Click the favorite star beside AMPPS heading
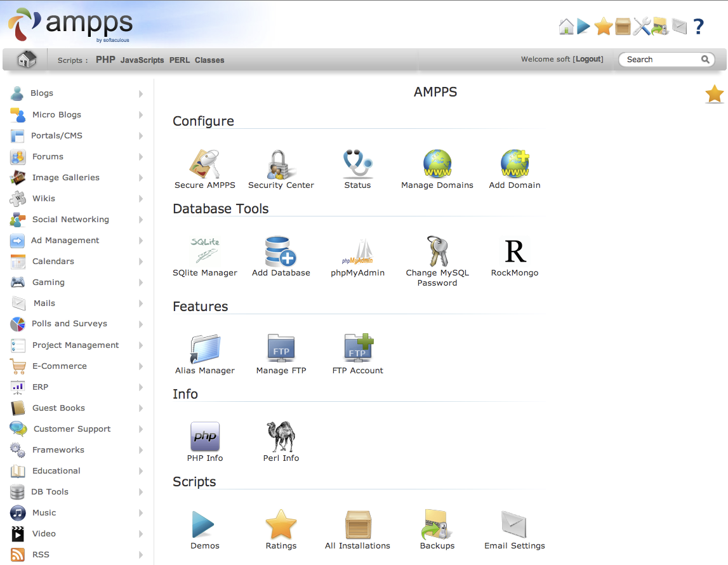This screenshot has height=565, width=728. (x=714, y=94)
